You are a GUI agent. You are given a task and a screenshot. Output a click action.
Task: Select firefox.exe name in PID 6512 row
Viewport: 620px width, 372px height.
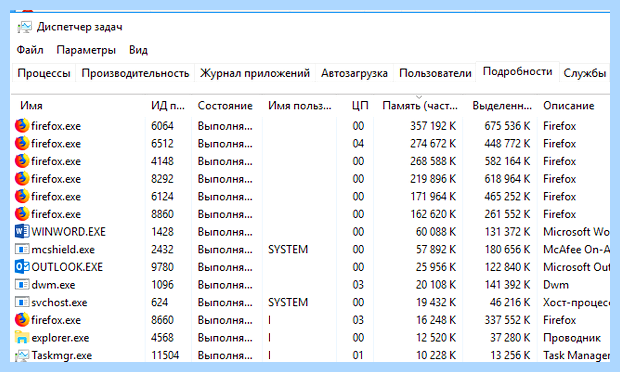pyautogui.click(x=56, y=144)
